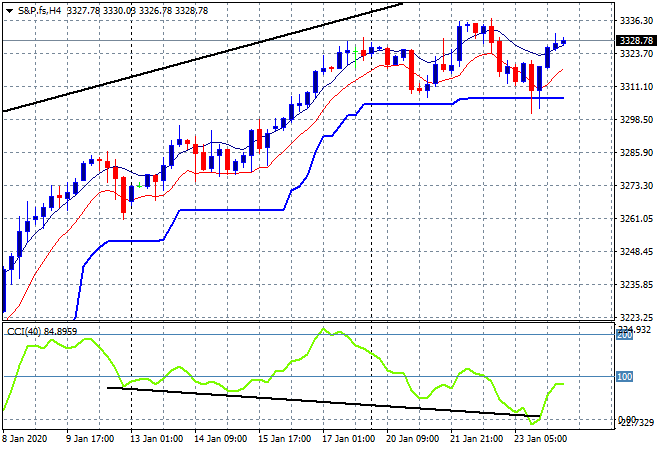Click the CCI(40) 84.8959 indicator label
Image resolution: width=660 pixels, height=450 pixels.
(x=42, y=332)
